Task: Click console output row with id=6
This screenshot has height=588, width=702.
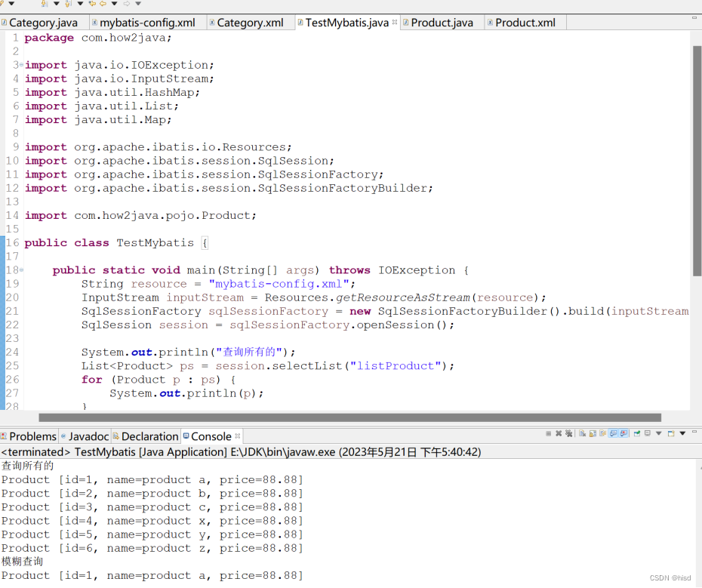Action: (152, 548)
